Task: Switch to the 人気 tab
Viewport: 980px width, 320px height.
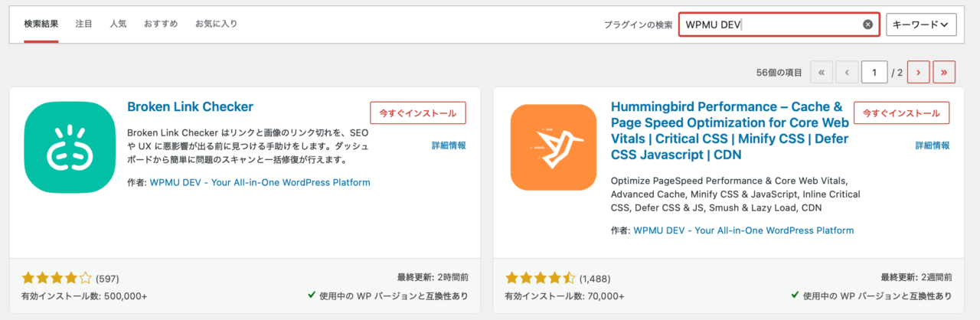Action: click(118, 24)
